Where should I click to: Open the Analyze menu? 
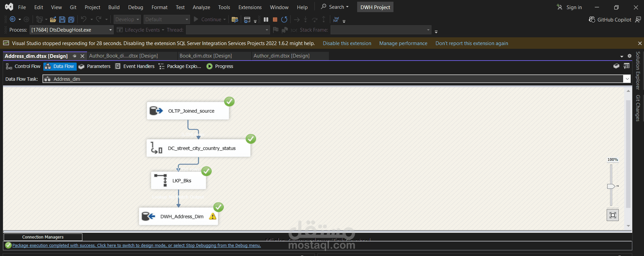(201, 7)
